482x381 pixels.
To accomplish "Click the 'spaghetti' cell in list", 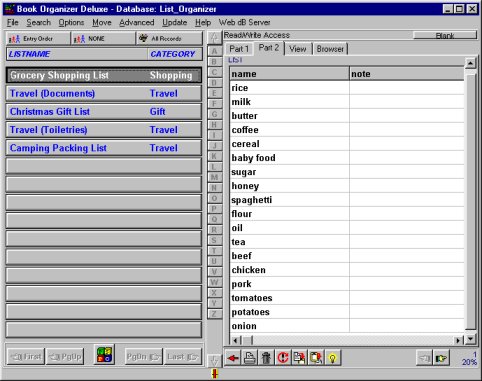I will [289, 200].
